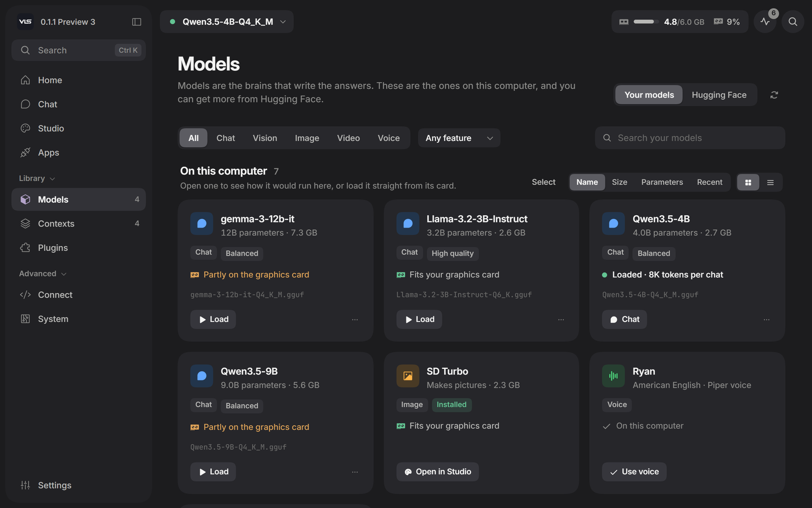
Task: Collapse the Advanced section
Action: pyautogui.click(x=43, y=274)
